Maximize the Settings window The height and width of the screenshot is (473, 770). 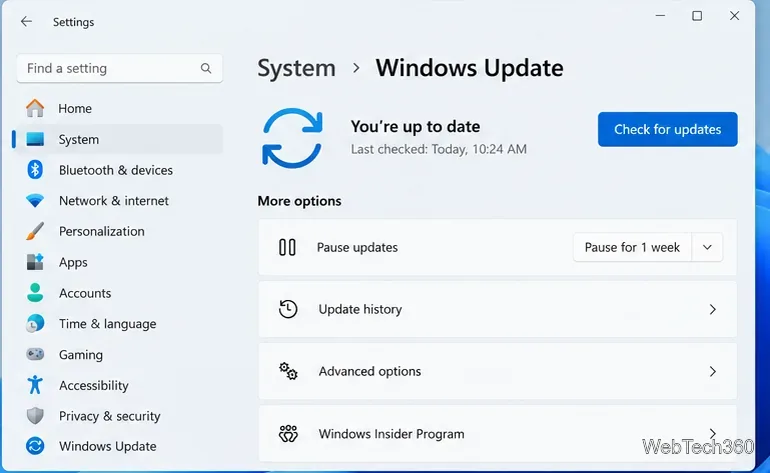[x=697, y=16]
